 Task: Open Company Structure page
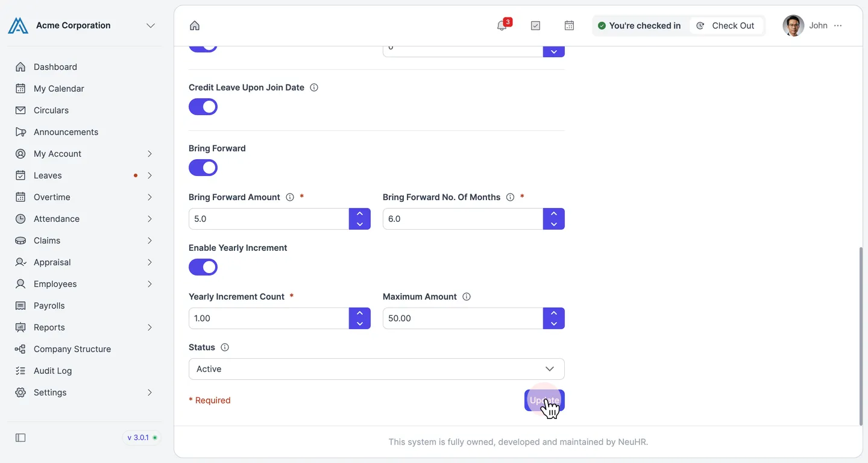coord(84,349)
